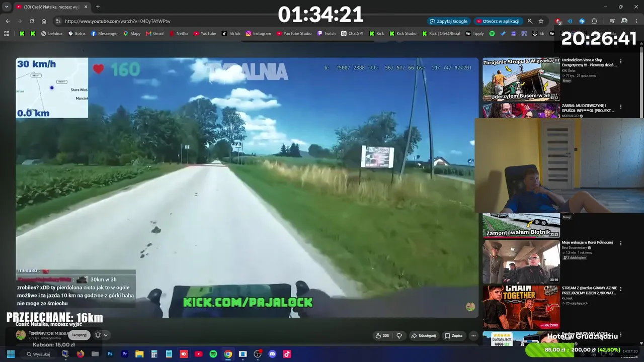This screenshot has height=362, width=644.
Task: Reload the YouTube page
Action: [x=32, y=21]
